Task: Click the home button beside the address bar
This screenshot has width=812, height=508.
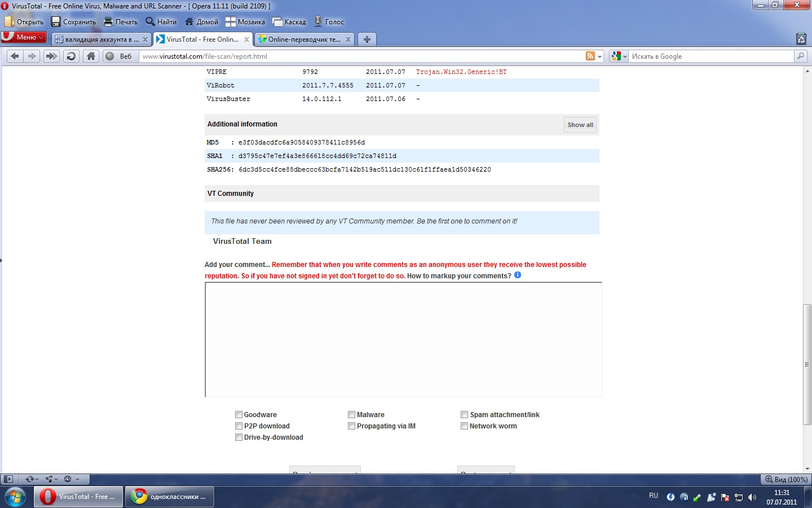Action: 91,56
